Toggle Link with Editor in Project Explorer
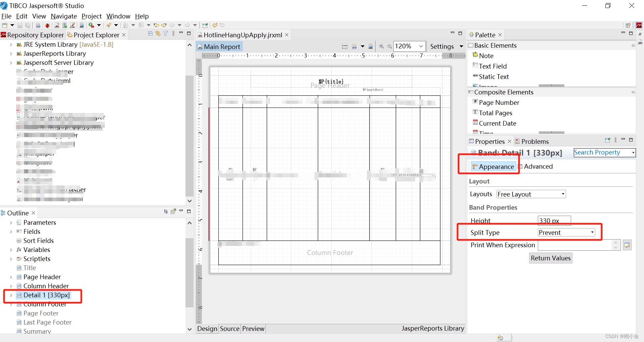The image size is (644, 342). pyautogui.click(x=158, y=34)
